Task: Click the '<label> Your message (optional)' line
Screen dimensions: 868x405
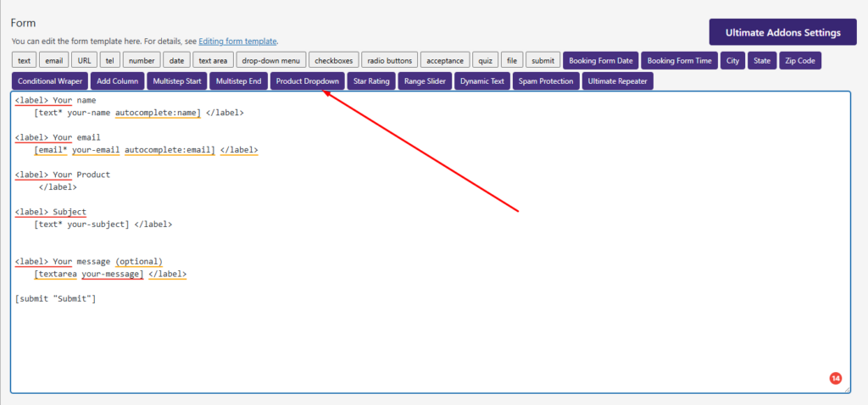Action: (x=88, y=261)
